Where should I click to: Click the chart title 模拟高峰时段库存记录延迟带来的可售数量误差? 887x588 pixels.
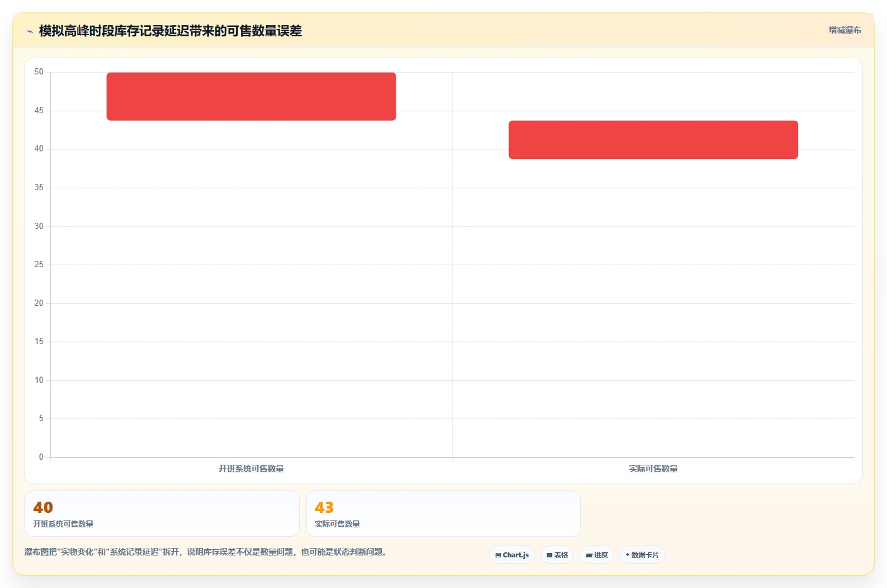(170, 31)
